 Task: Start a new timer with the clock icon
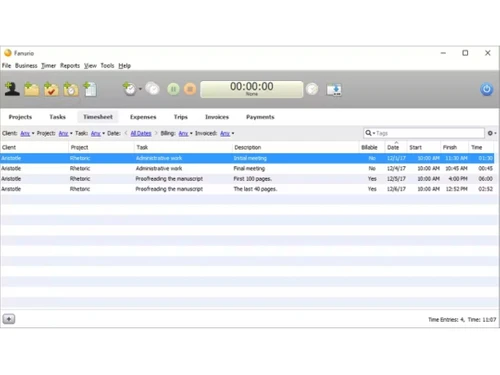coord(129,89)
